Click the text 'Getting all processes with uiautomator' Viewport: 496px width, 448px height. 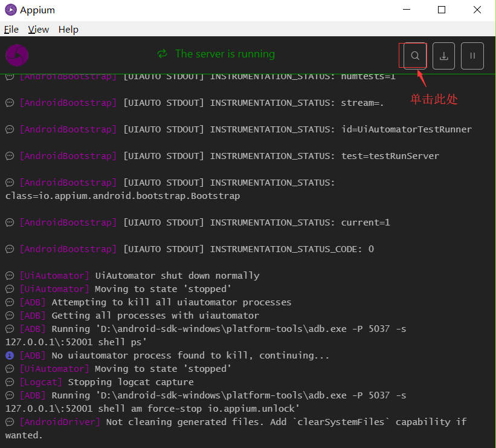(x=155, y=316)
